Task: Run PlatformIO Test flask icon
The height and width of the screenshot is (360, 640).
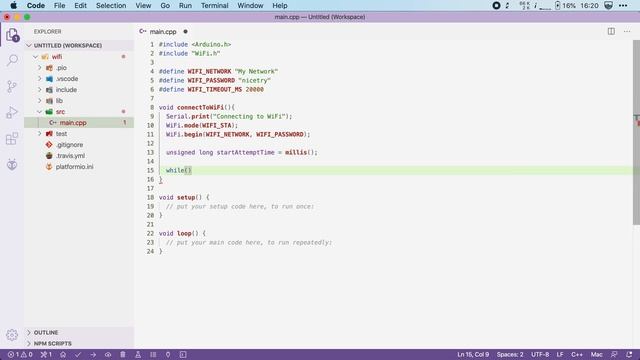Action: (x=138, y=355)
